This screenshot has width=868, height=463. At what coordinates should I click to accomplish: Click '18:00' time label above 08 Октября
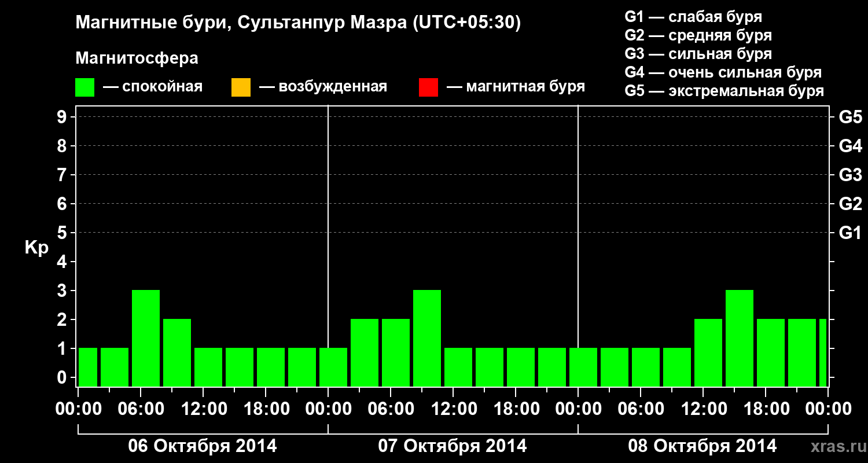point(766,409)
